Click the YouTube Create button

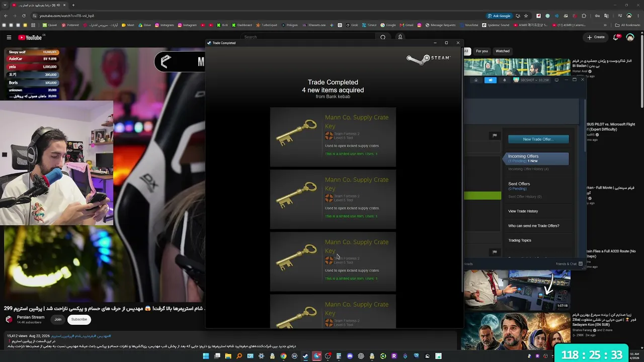point(596,37)
